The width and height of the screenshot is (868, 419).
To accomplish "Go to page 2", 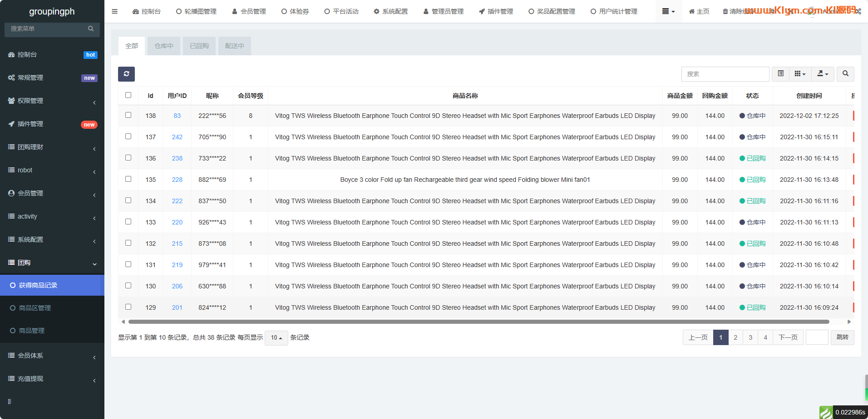I will coord(735,337).
